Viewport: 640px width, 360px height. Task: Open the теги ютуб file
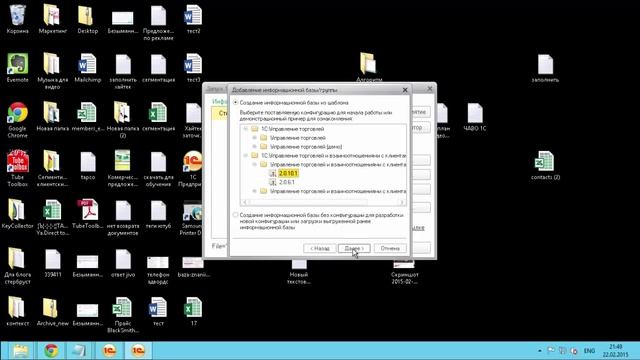[x=158, y=213]
